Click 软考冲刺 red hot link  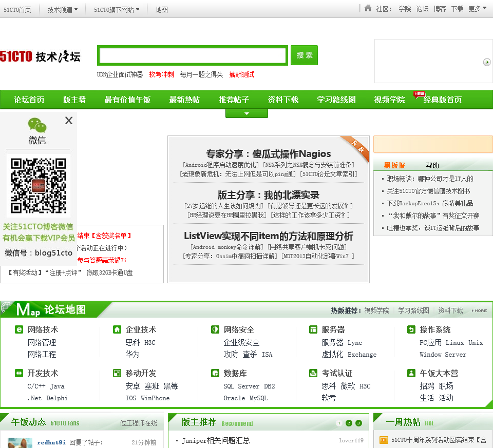pyautogui.click(x=161, y=74)
